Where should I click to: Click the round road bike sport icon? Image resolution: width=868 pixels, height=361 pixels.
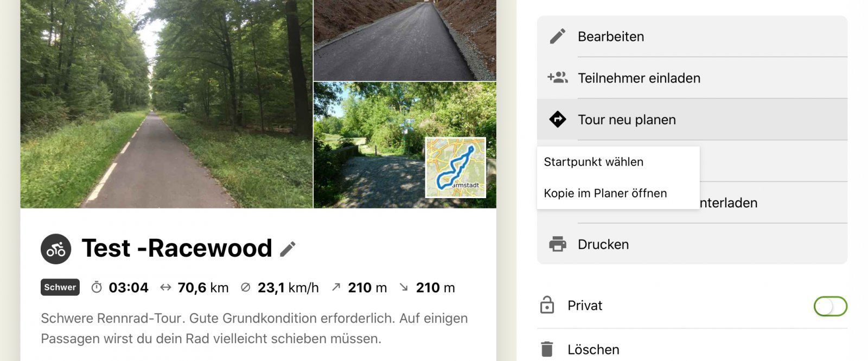pyautogui.click(x=56, y=249)
